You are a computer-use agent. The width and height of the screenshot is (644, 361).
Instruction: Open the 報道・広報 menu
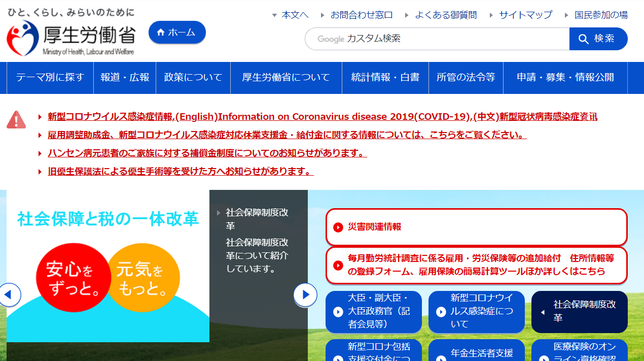coord(125,78)
